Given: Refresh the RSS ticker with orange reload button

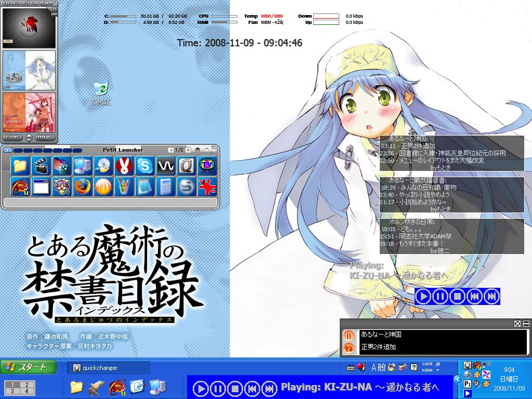Looking at the screenshot, I should pyautogui.click(x=349, y=348).
